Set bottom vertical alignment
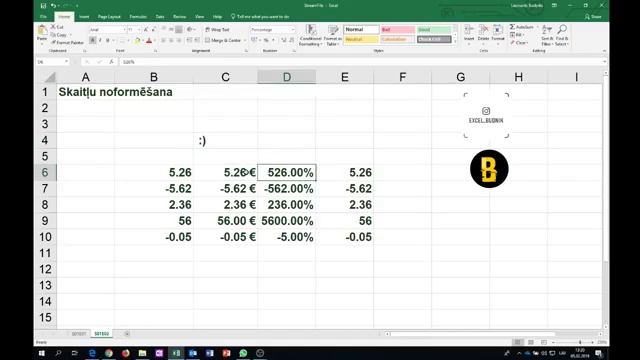This screenshot has width=640, height=360. (179, 30)
